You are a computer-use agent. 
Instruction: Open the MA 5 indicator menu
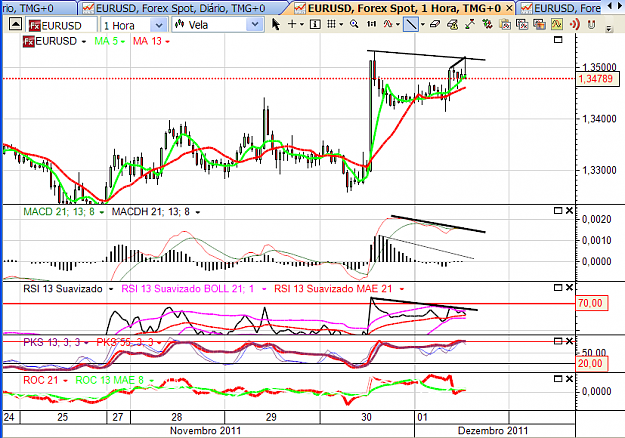[x=123, y=41]
